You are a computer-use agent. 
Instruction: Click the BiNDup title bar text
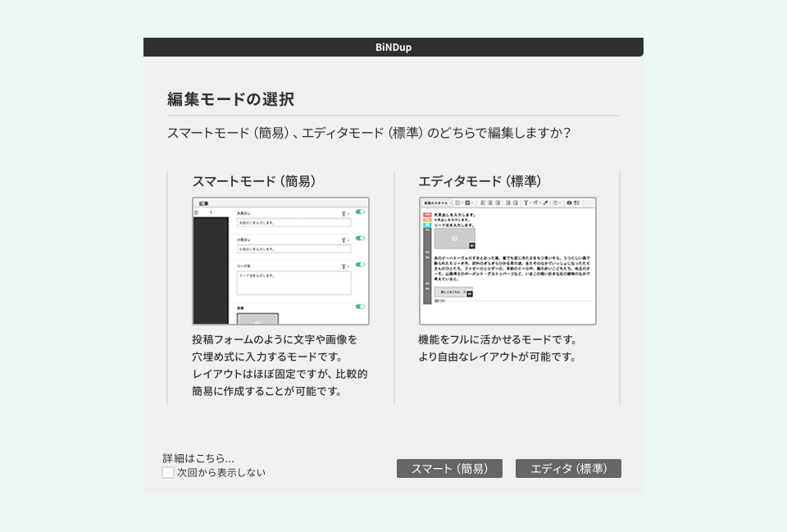pos(393,48)
